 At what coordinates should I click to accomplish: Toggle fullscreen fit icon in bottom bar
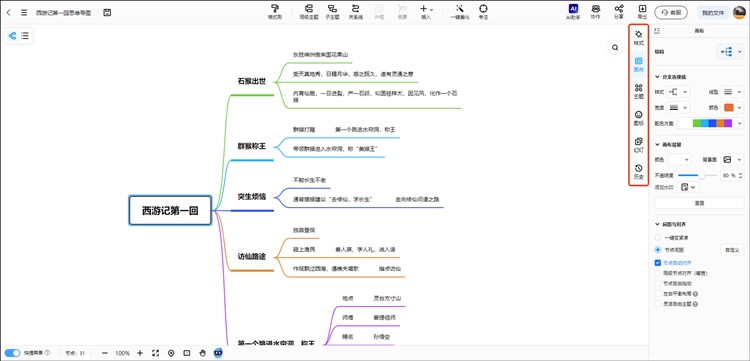155,353
